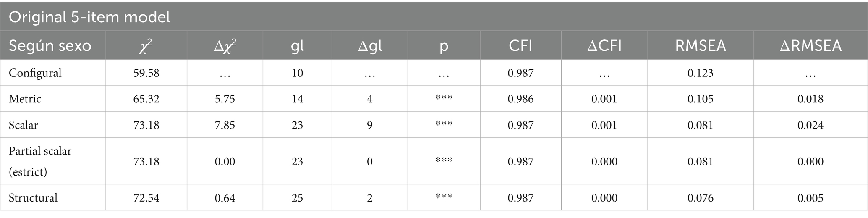Select the 72.54 chi-square cell

tap(146, 198)
